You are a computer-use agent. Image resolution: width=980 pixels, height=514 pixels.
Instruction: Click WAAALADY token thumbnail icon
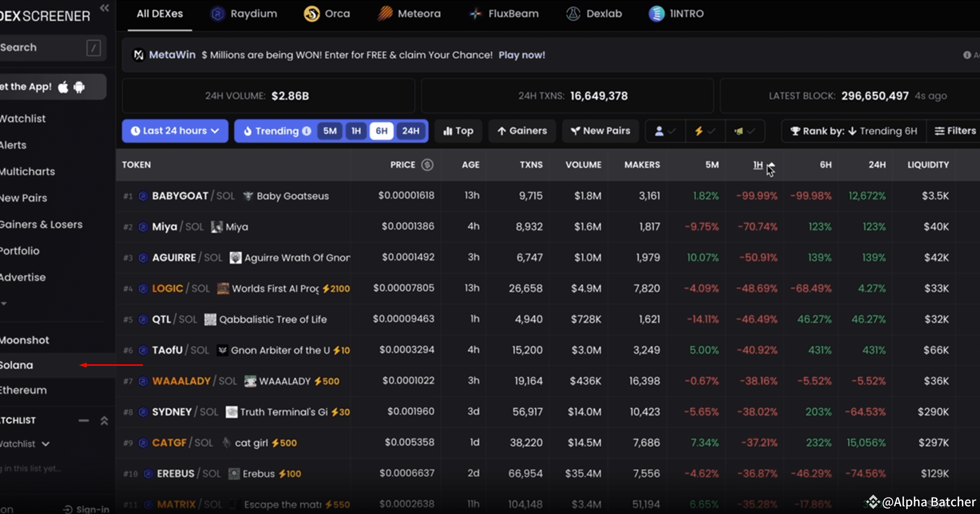tap(250, 381)
